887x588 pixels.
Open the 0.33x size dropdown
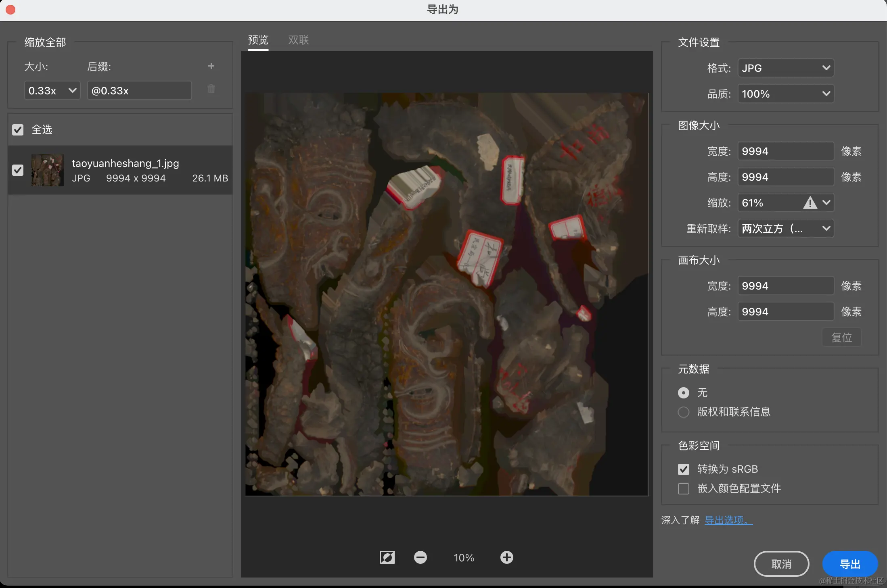pos(52,90)
